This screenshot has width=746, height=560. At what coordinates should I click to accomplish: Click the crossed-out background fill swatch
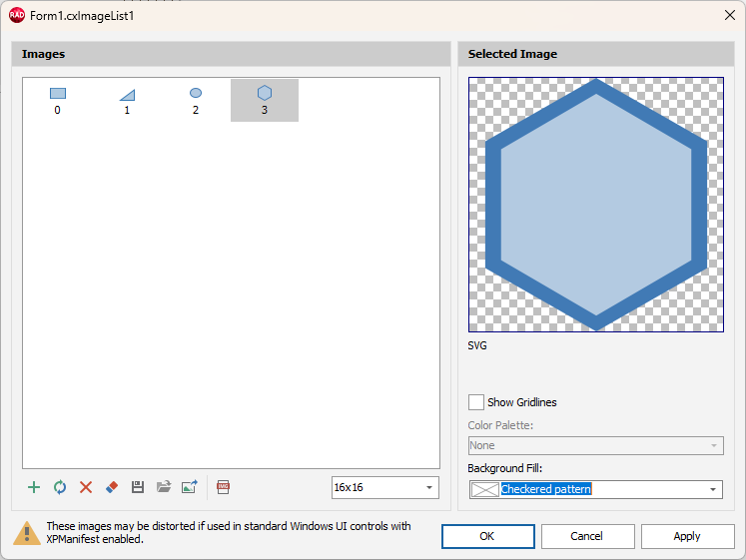tap(484, 489)
